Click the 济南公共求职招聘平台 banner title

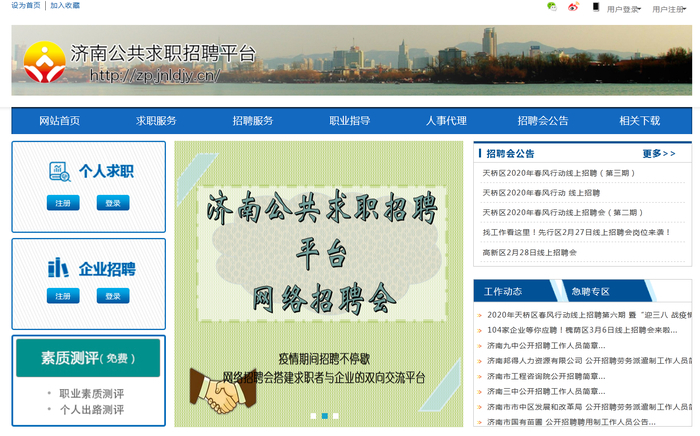click(163, 54)
